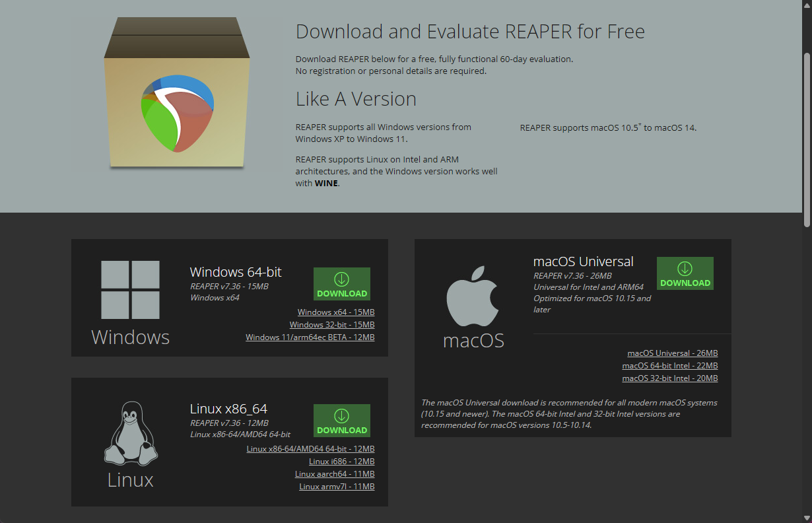Click the Windows logo icon
Image resolution: width=812 pixels, height=523 pixels.
pyautogui.click(x=130, y=290)
